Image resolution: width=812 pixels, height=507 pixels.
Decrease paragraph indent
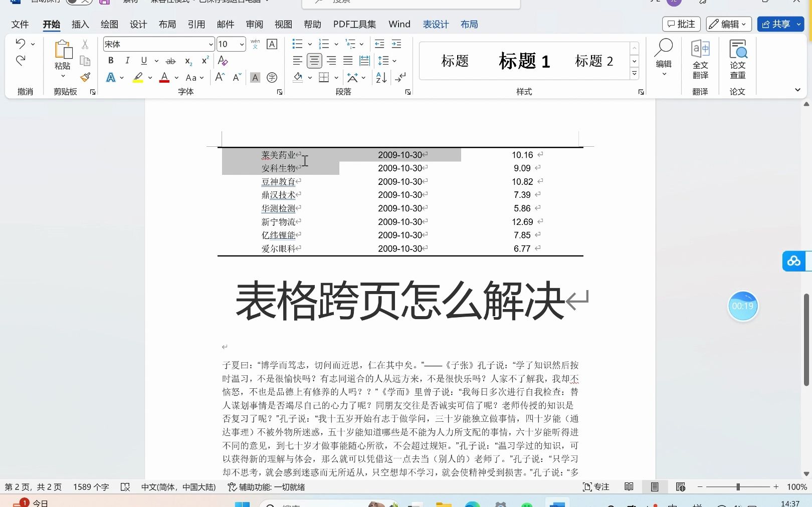point(379,44)
